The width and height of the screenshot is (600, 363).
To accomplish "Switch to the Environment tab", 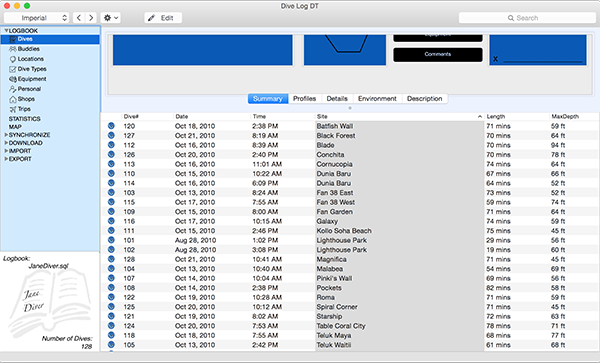I will tap(377, 99).
